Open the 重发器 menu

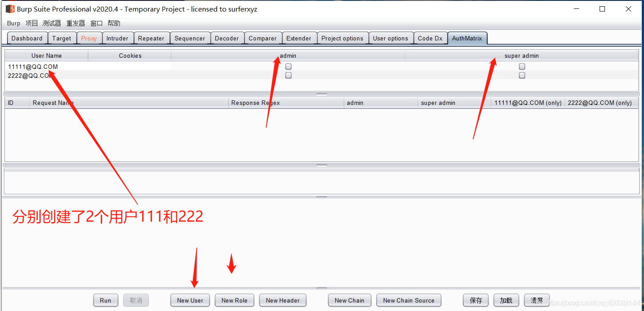click(76, 23)
